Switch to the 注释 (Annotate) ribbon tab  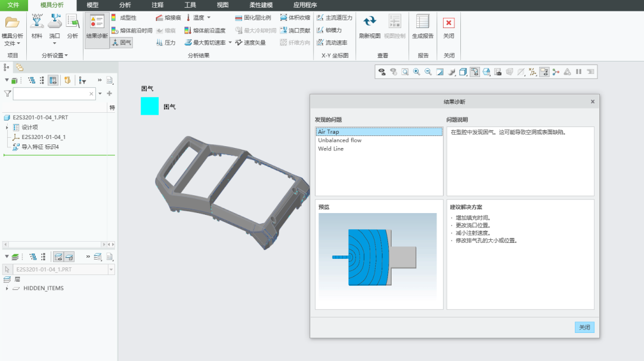pyautogui.click(x=157, y=5)
